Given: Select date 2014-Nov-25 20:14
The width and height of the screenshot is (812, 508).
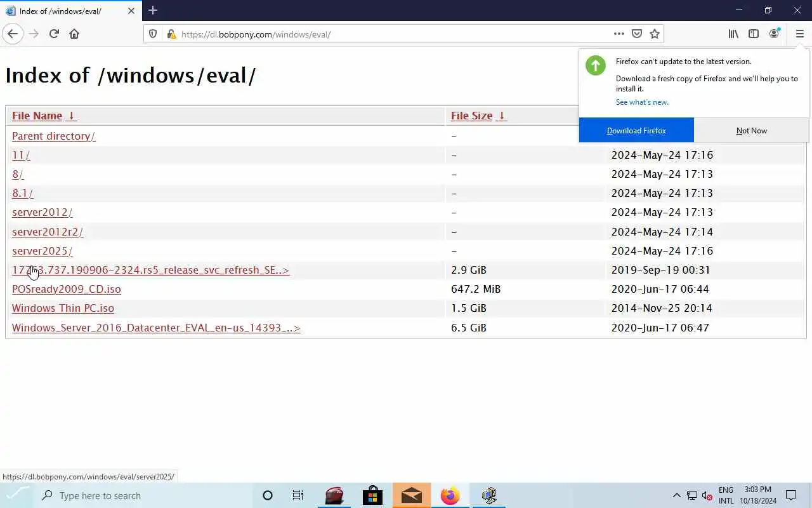Looking at the screenshot, I should click(x=662, y=308).
